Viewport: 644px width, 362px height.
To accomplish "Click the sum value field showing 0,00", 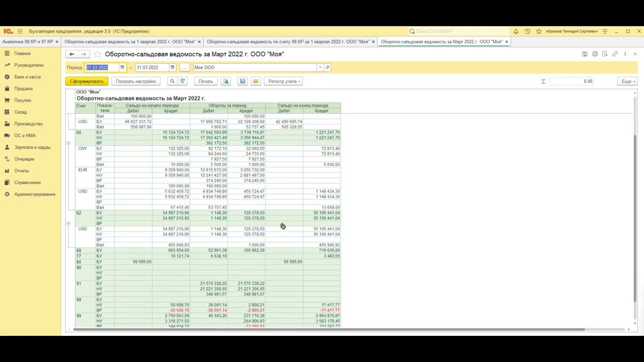I will 572,81.
